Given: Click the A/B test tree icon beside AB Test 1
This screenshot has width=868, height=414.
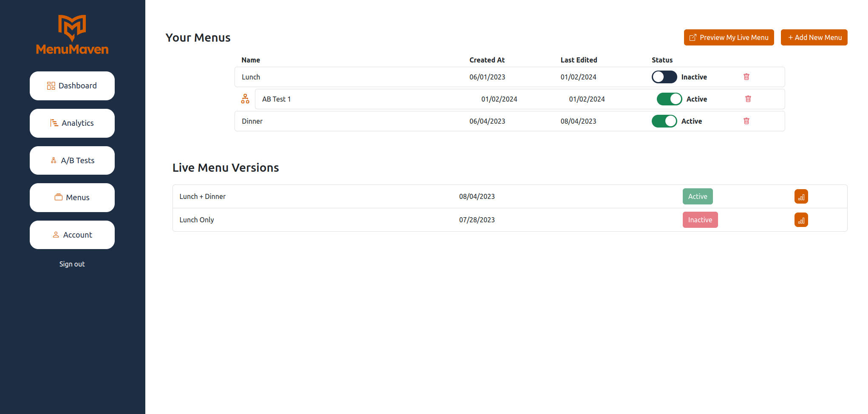Looking at the screenshot, I should [x=245, y=99].
